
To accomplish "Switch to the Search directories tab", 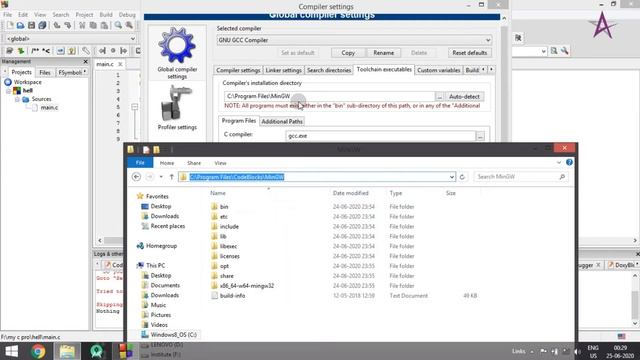I will coord(329,70).
